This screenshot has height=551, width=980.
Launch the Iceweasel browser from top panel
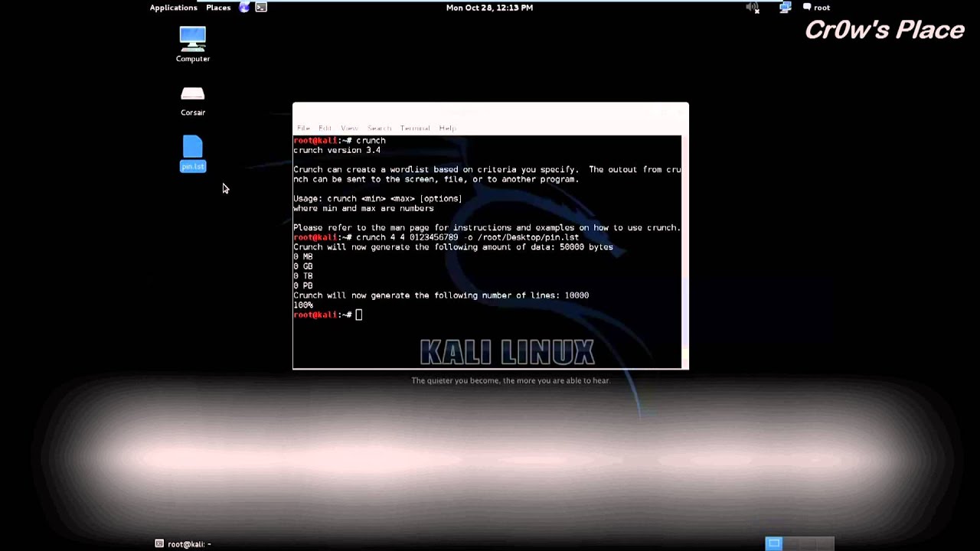244,8
